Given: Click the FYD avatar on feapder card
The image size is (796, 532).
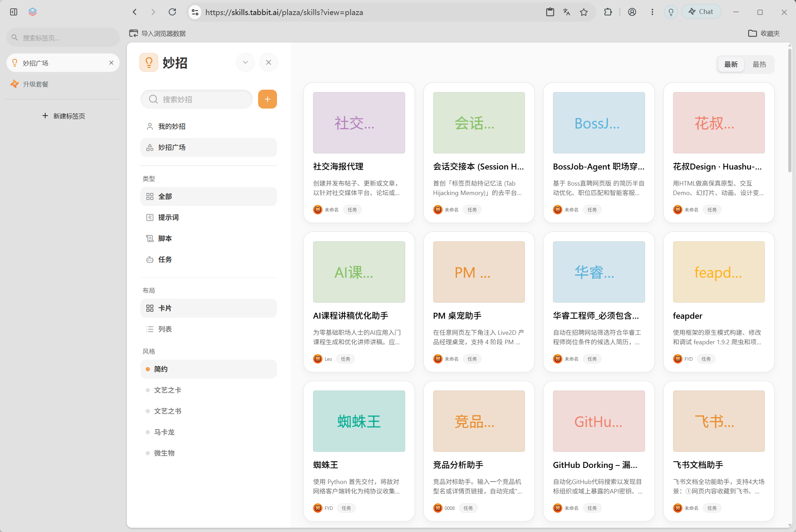Looking at the screenshot, I should pyautogui.click(x=678, y=359).
